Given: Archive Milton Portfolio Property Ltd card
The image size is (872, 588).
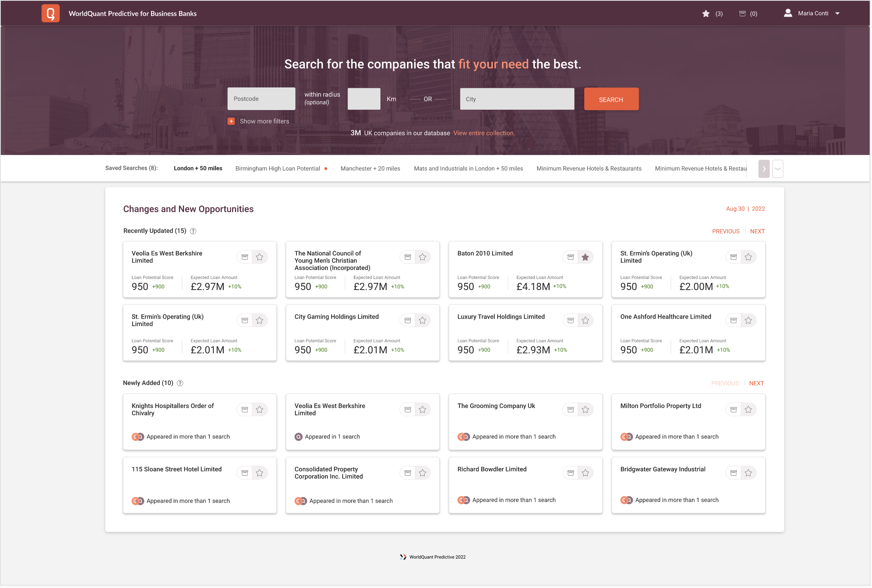Looking at the screenshot, I should (x=733, y=410).
